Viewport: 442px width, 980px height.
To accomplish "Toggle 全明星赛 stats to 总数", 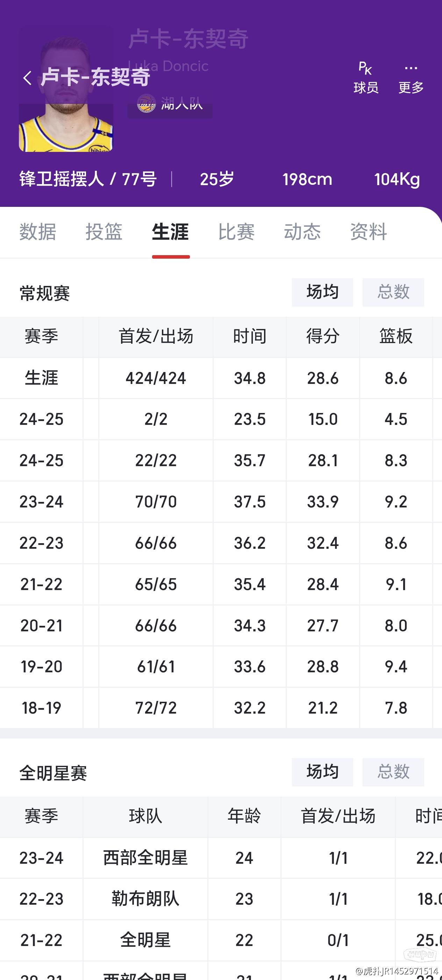I will [393, 772].
